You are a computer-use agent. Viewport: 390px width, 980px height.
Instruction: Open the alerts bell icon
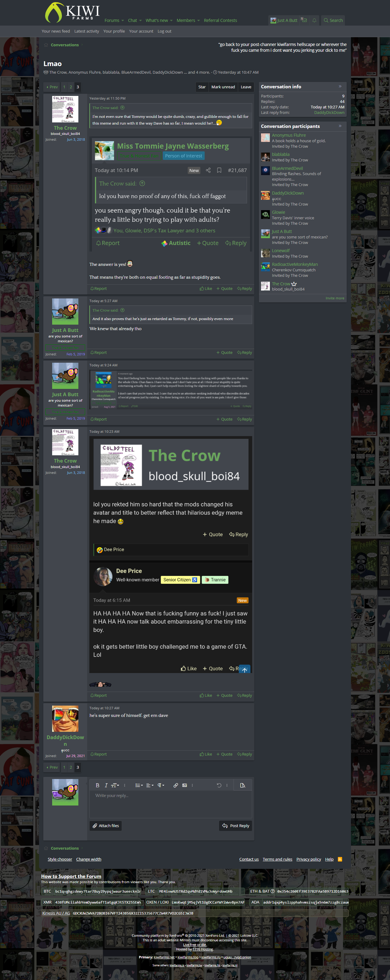click(314, 20)
